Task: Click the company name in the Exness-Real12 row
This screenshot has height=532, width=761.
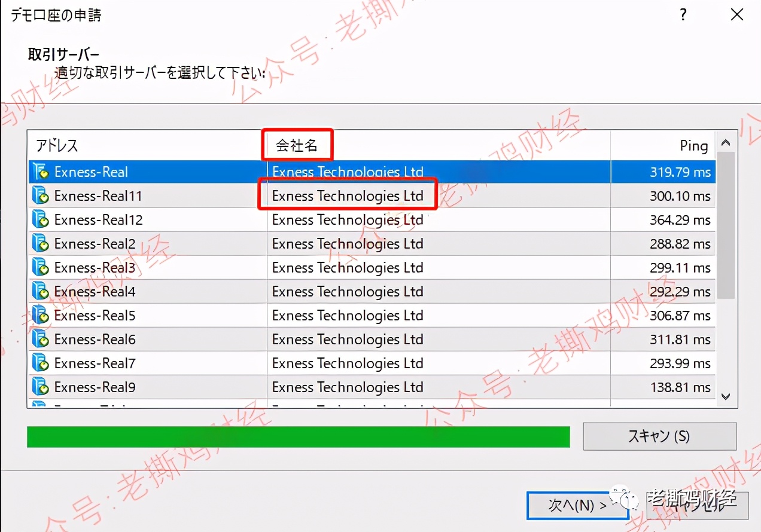Action: pyautogui.click(x=348, y=220)
